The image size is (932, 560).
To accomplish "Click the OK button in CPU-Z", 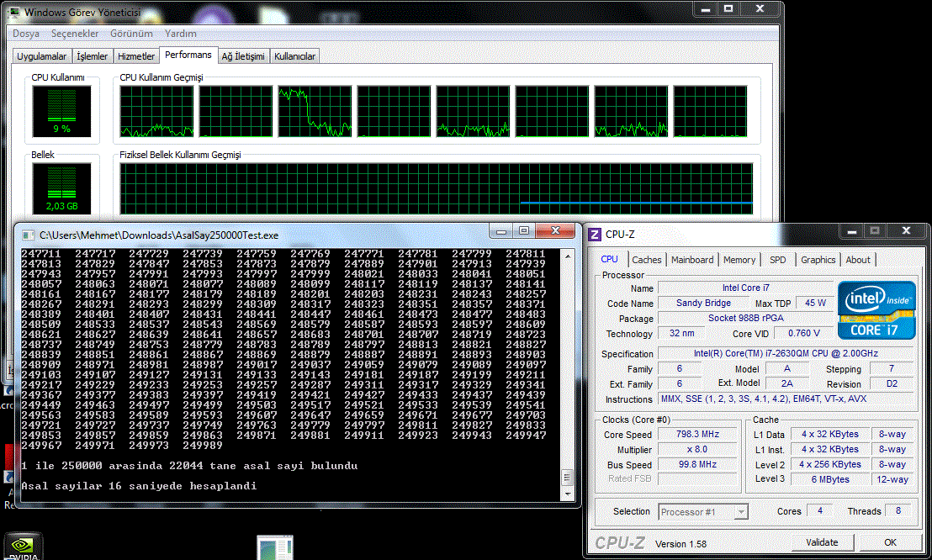I will coord(890,542).
